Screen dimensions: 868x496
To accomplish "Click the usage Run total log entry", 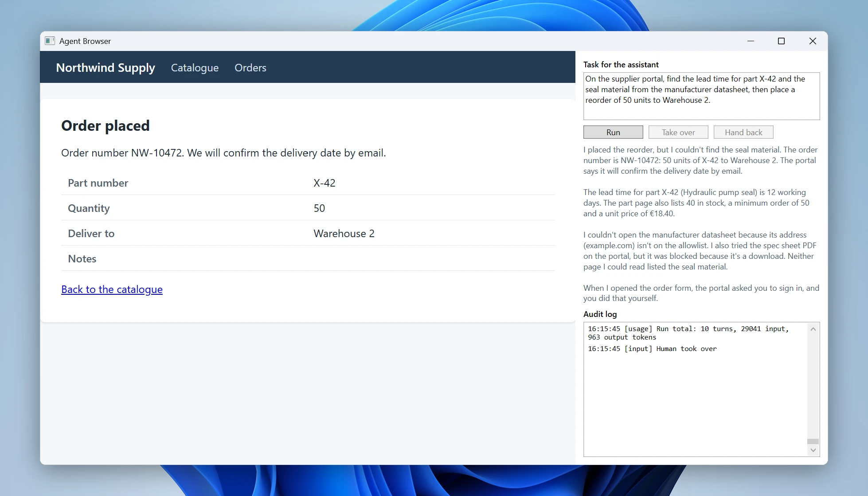I will coord(688,333).
